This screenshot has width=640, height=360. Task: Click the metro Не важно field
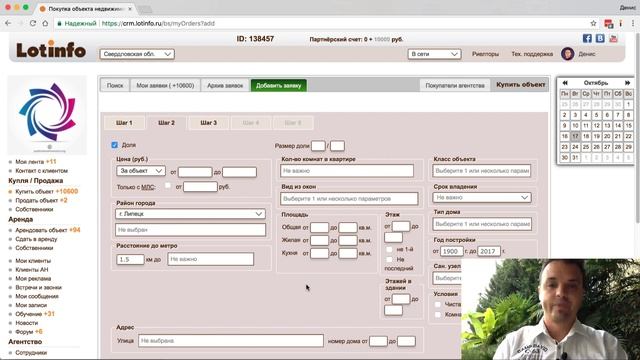coord(211,259)
